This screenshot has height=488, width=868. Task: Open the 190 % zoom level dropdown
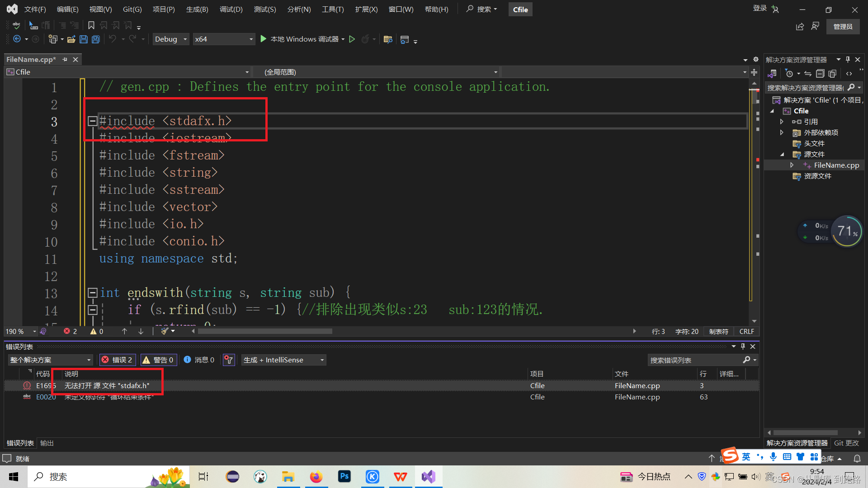point(21,331)
